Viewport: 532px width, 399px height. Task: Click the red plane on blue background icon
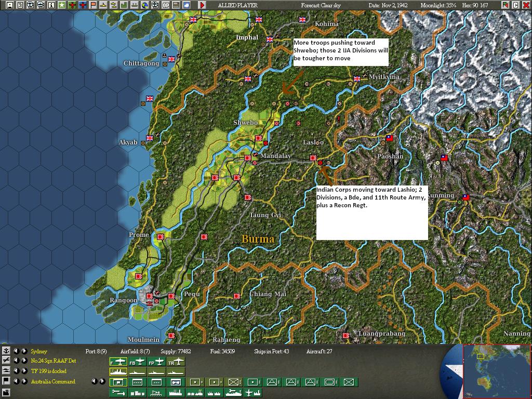(83, 5)
